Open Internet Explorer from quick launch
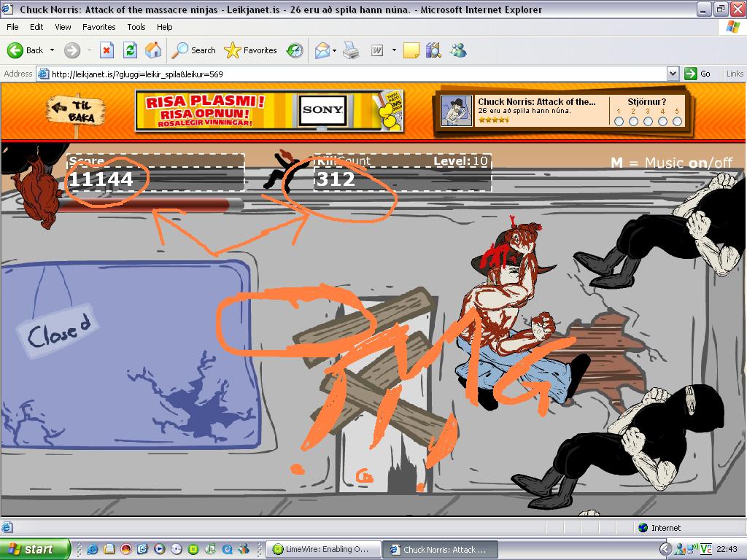Viewport: 747px width, 560px height. (93, 549)
